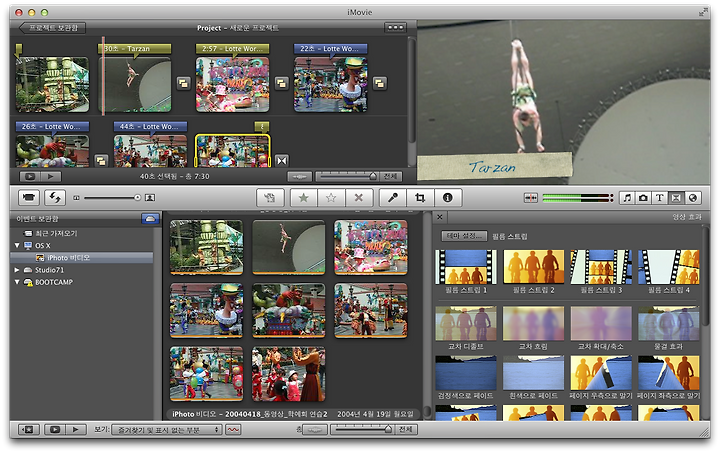Click the project browser vertical scrollbar
This screenshot has width=720, height=453.
[x=411, y=92]
